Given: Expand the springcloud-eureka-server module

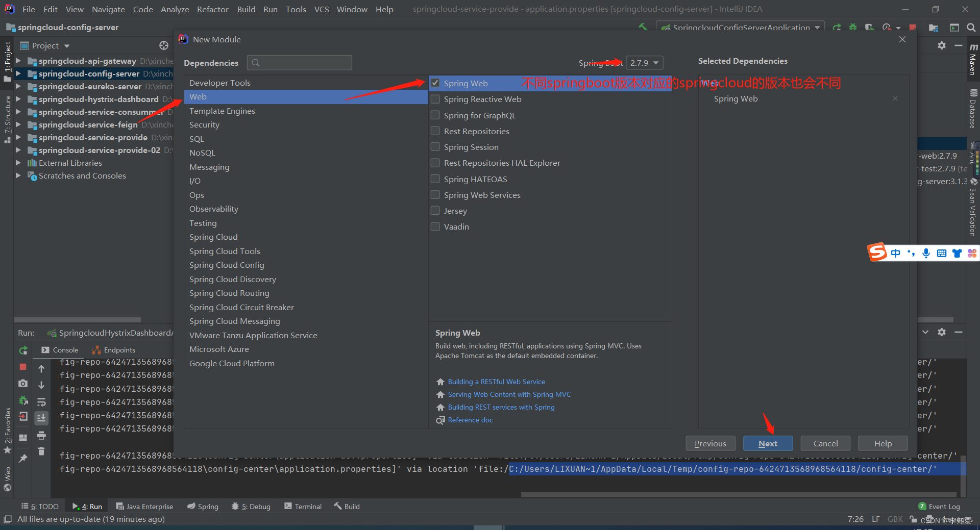Looking at the screenshot, I should coord(18,86).
